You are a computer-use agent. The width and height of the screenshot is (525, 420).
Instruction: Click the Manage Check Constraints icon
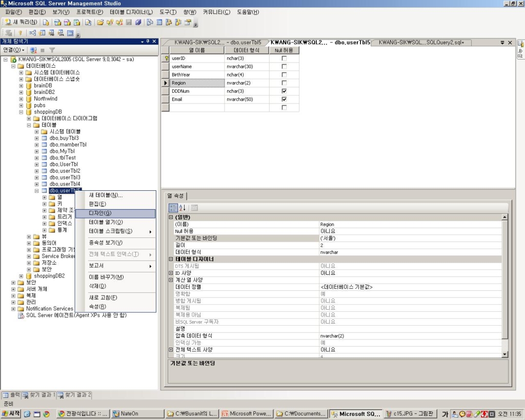[70, 33]
